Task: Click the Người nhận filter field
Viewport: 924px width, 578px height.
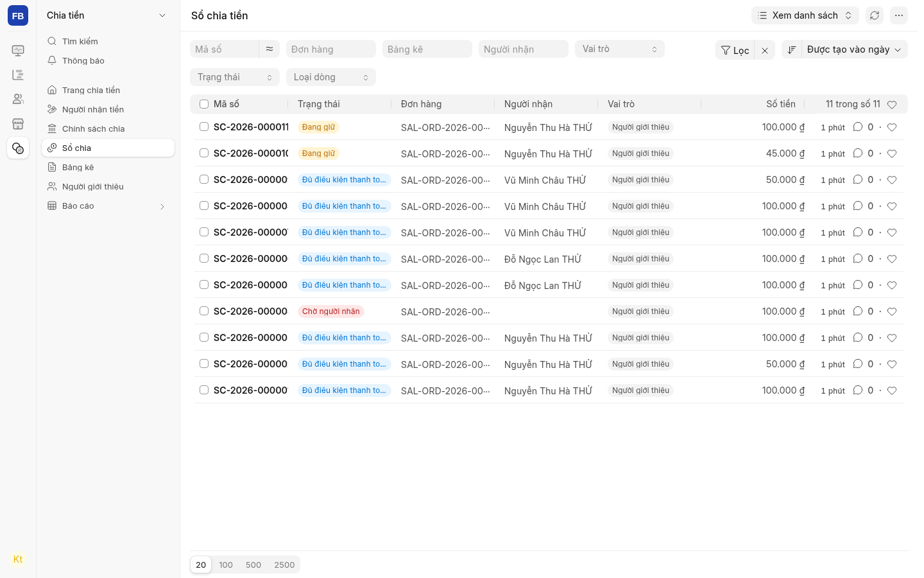Action: 524,49
